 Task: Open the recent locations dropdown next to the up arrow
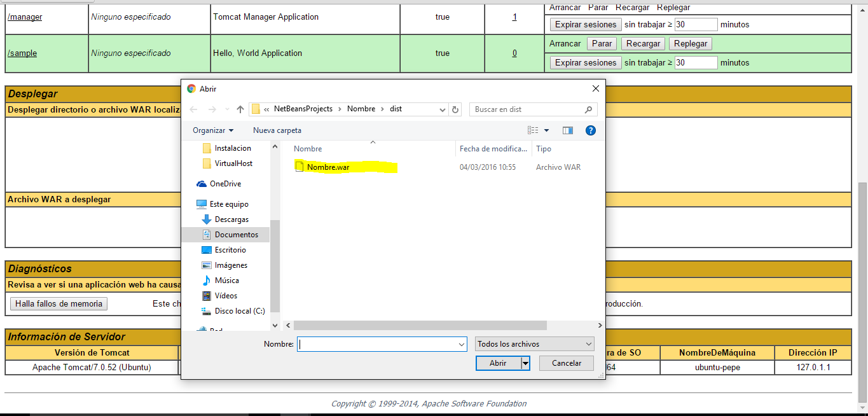point(228,109)
